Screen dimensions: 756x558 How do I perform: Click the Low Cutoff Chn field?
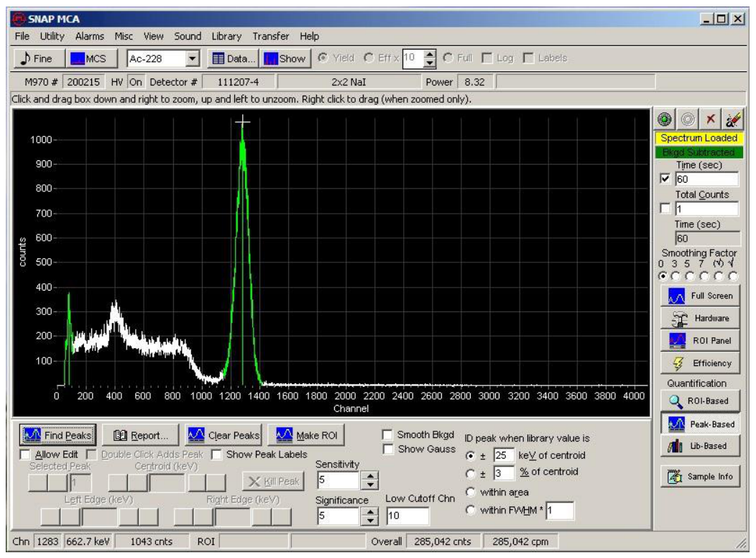pyautogui.click(x=407, y=516)
